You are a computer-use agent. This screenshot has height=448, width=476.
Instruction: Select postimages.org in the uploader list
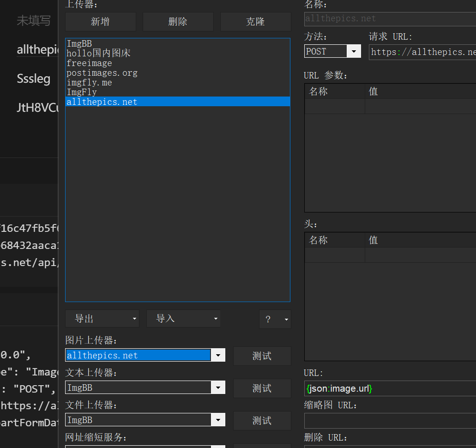click(x=102, y=73)
